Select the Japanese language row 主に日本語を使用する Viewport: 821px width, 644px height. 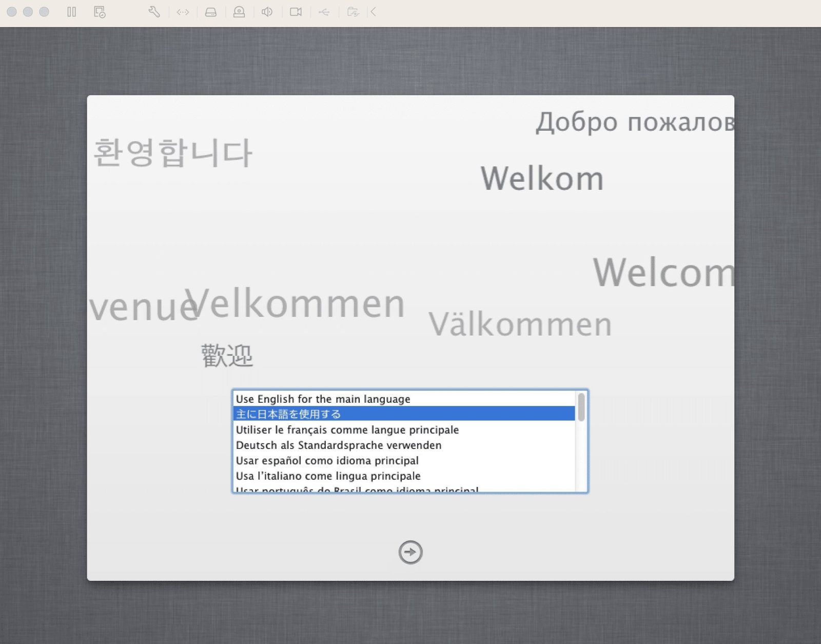pos(404,414)
